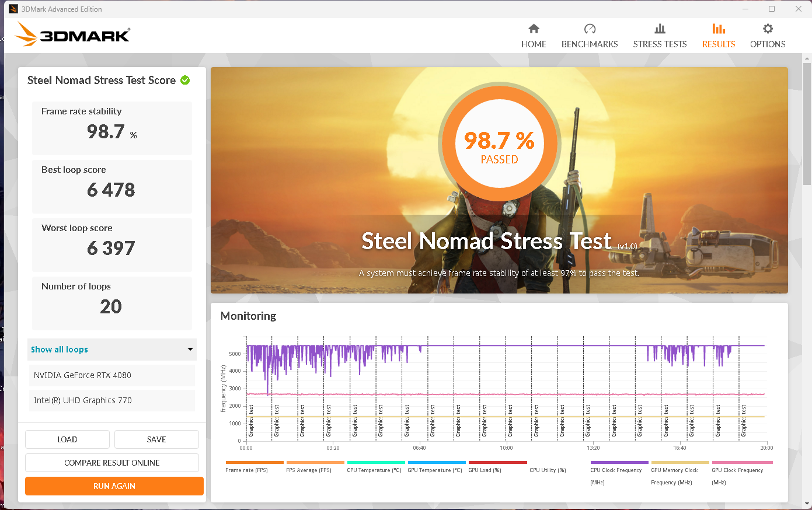Click the Monitoring heading
Viewport: 812px width, 510px height.
(248, 316)
